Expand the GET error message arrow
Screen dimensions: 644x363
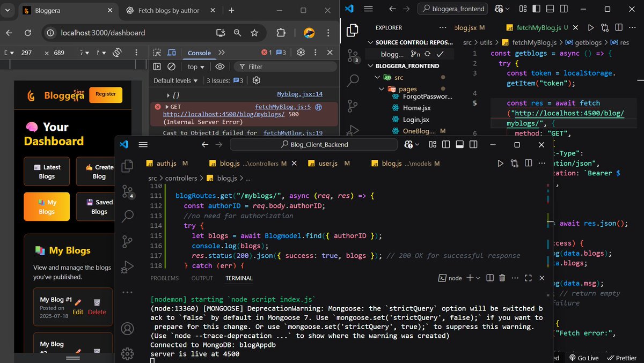point(167,107)
